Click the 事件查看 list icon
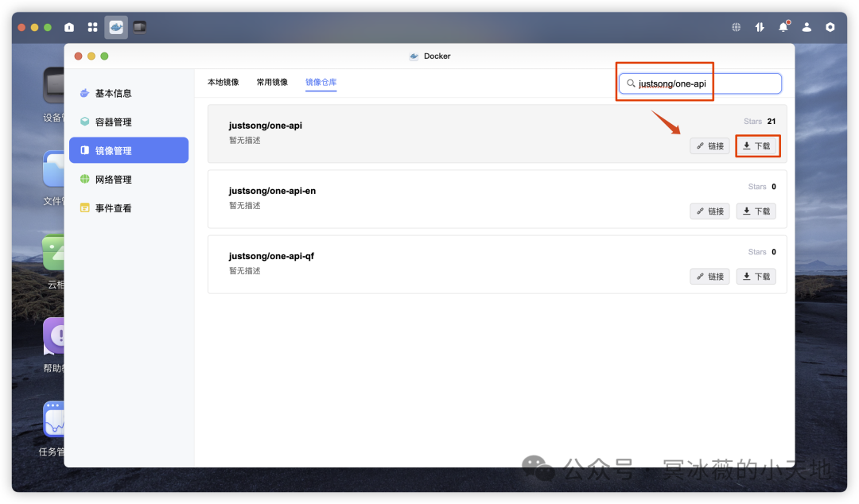Image resolution: width=859 pixels, height=504 pixels. 84,207
